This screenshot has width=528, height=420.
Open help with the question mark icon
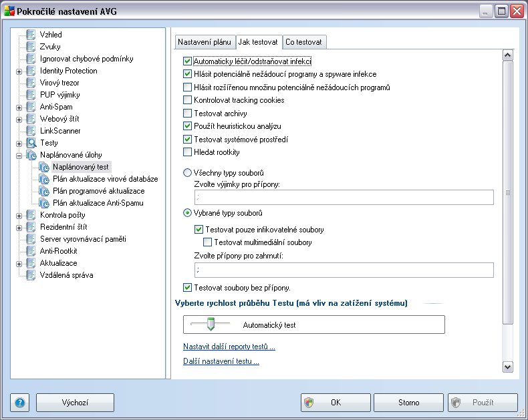pyautogui.click(x=20, y=403)
